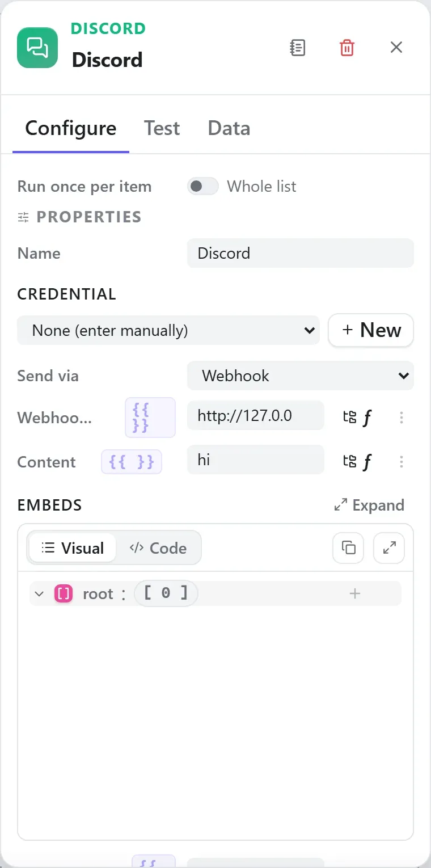Click the pink array type icon

click(64, 594)
